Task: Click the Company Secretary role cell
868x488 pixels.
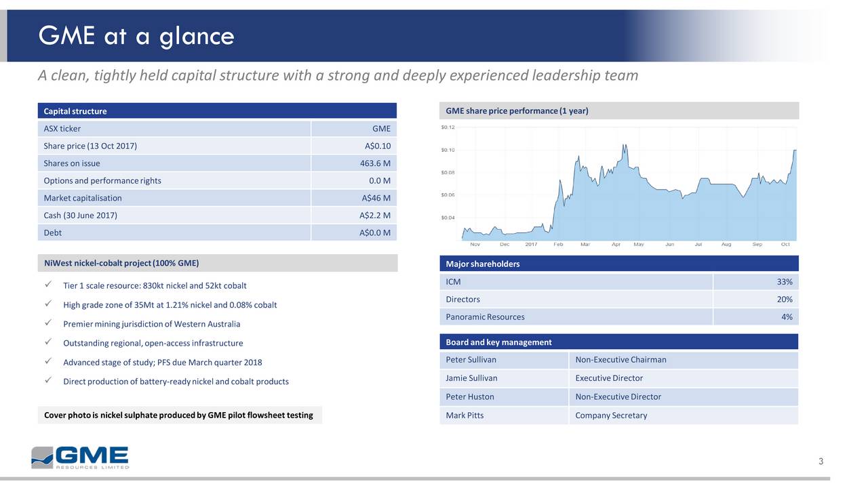Action: click(x=611, y=415)
